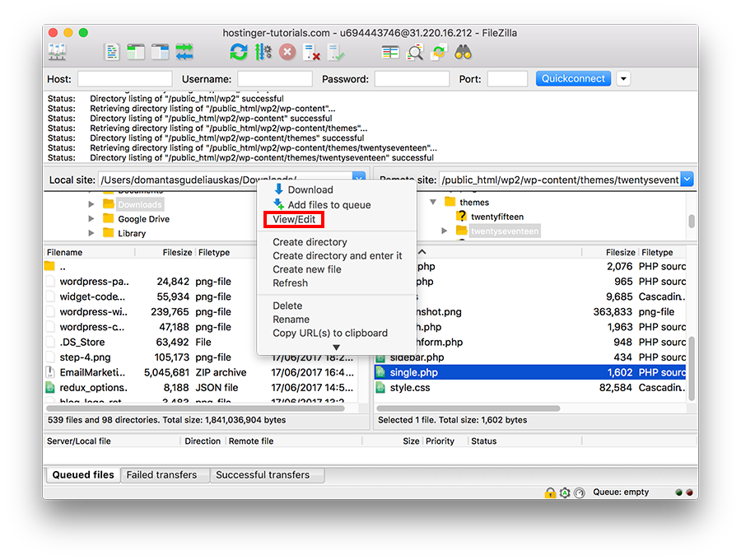Search for remote files with Find
741x560 pixels.
(464, 51)
